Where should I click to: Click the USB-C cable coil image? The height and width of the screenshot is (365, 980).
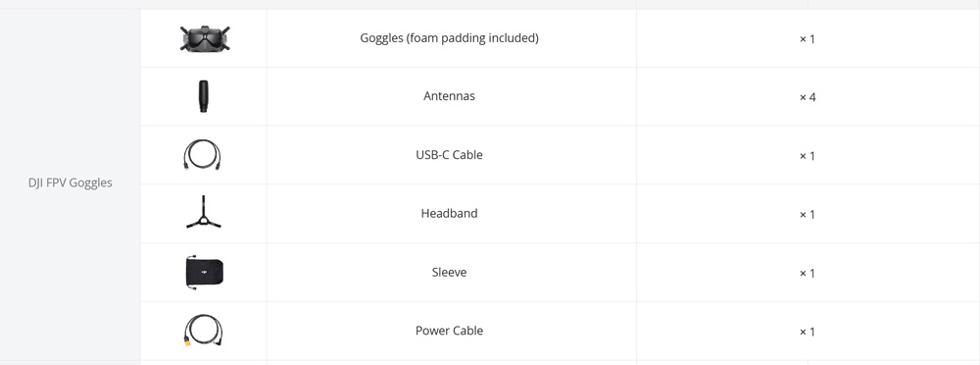tap(203, 155)
